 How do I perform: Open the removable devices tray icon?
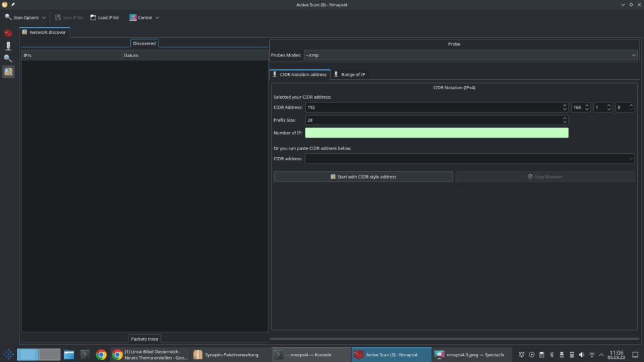pyautogui.click(x=562, y=354)
